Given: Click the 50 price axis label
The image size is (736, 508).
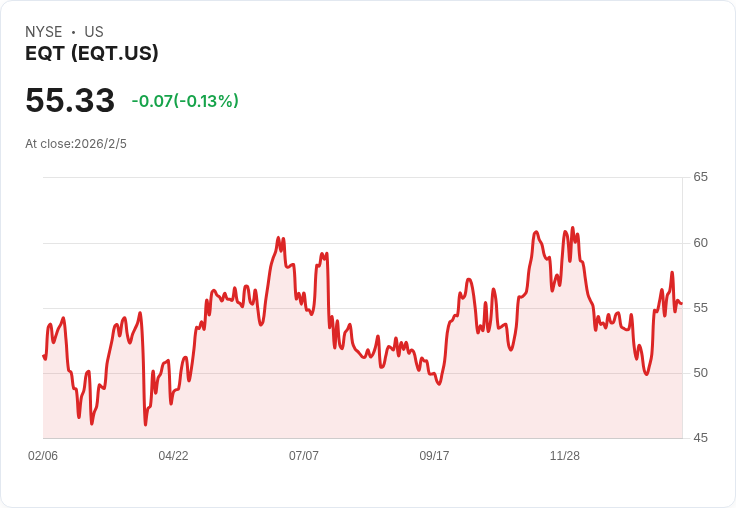Looking at the screenshot, I should (701, 373).
